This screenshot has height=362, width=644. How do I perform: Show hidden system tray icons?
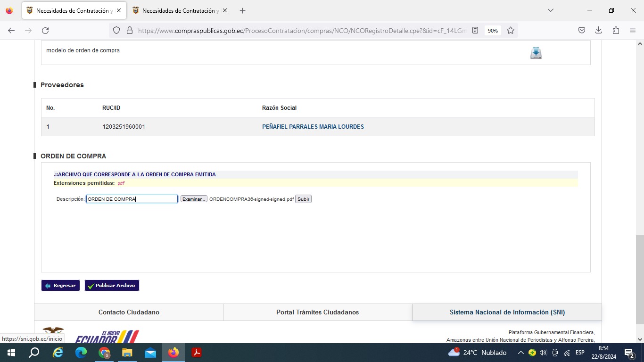click(520, 353)
